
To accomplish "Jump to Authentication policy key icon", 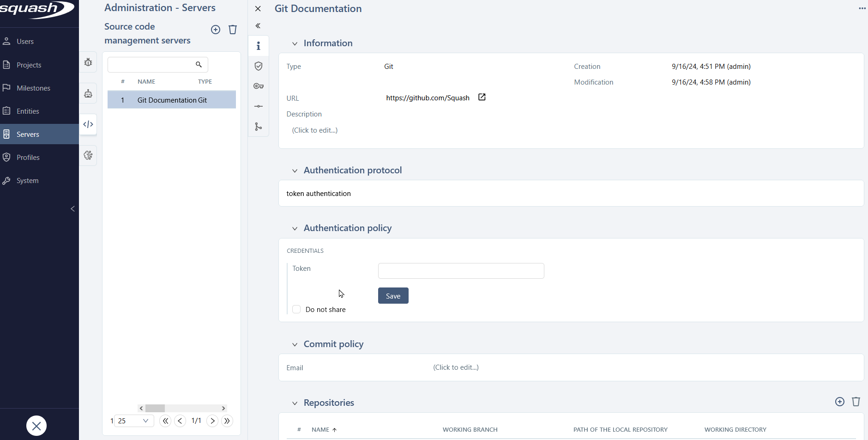I will coord(259,86).
